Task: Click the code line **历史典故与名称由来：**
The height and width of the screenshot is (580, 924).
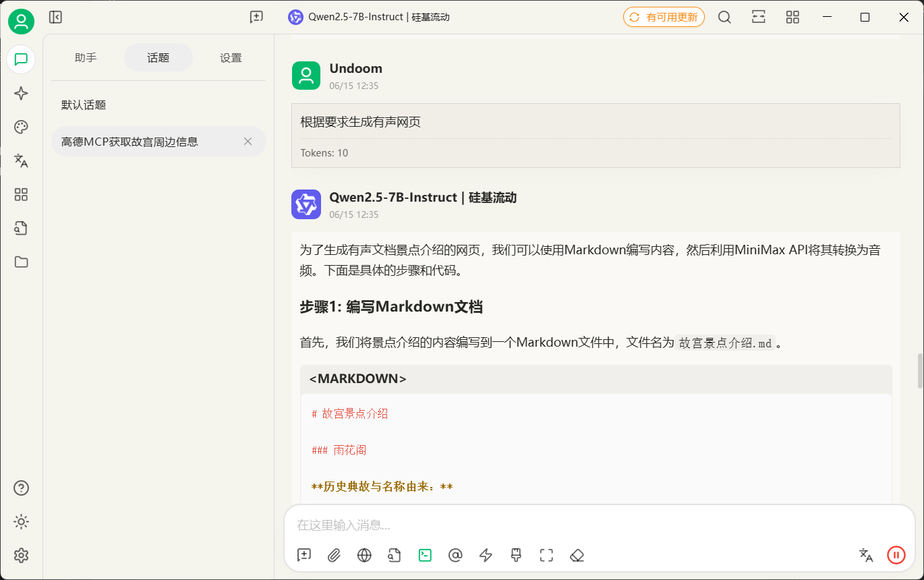Action: (x=382, y=487)
